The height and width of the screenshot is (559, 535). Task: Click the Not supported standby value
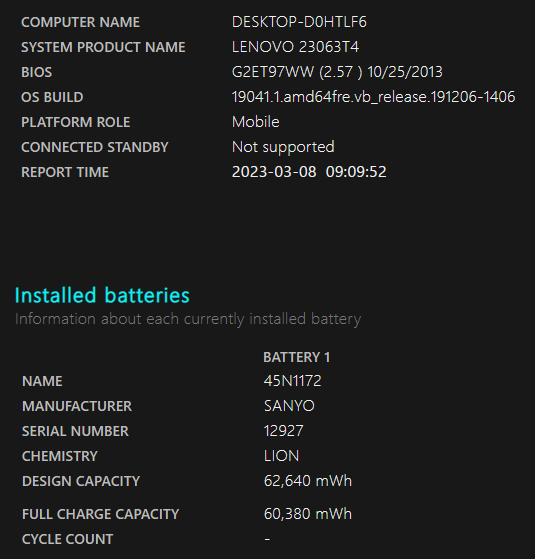(283, 147)
